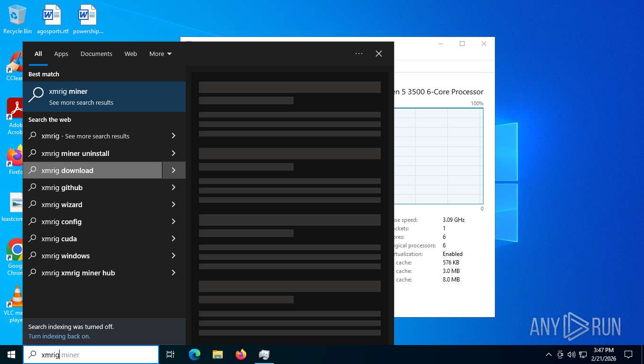This screenshot has height=364, width=644.
Task: Select xmrig github suggestion
Action: (x=92, y=187)
